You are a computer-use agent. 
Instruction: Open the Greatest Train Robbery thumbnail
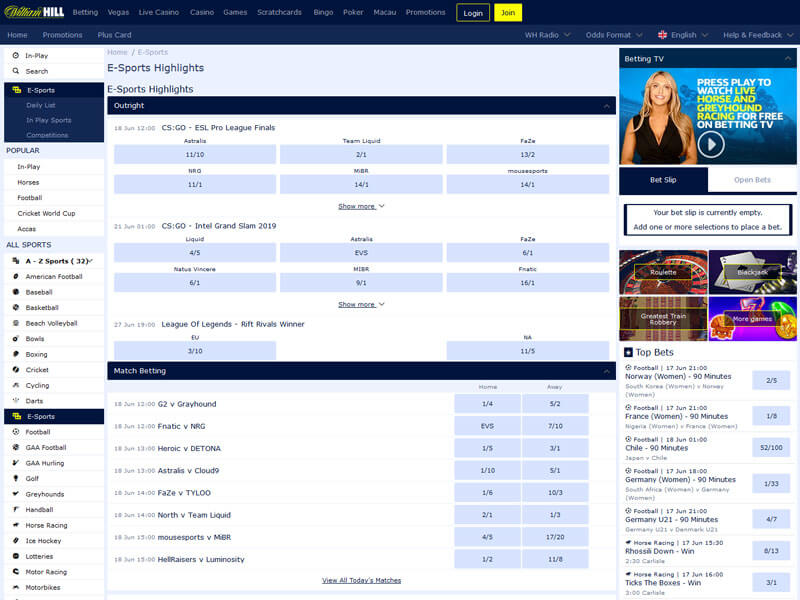click(663, 319)
